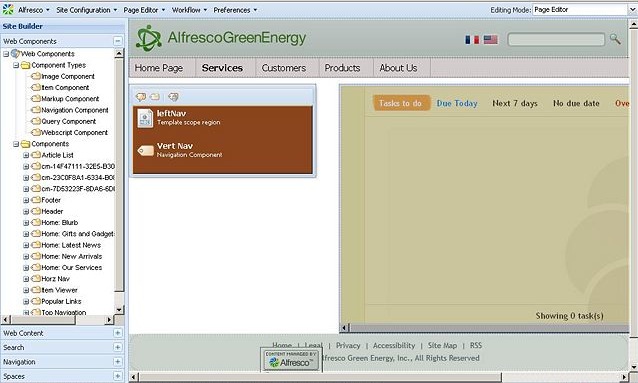Viewport: 638px width, 383px height.
Task: Open the Alfresco menu
Action: click(x=33, y=10)
